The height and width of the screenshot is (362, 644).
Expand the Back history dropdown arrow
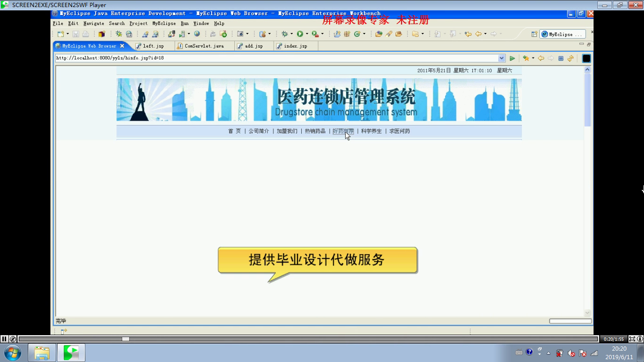[x=485, y=34]
